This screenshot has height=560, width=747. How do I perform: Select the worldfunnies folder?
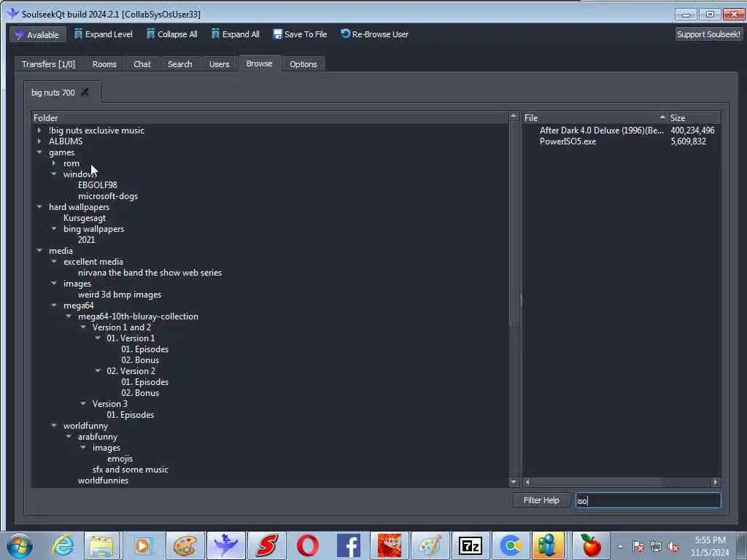tap(104, 481)
